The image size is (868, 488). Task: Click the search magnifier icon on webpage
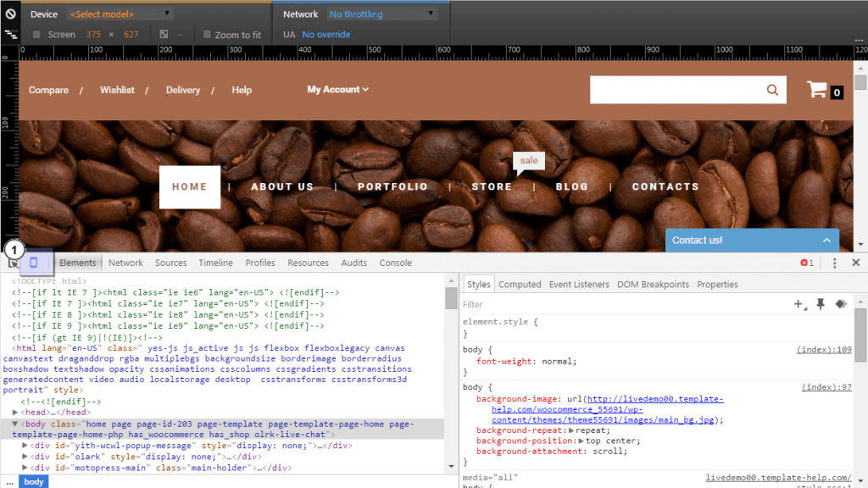772,90
